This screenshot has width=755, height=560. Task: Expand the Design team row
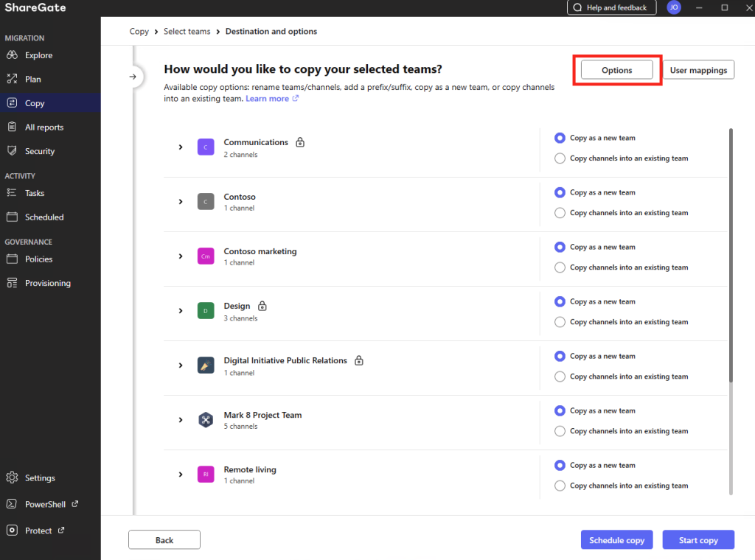tap(181, 311)
